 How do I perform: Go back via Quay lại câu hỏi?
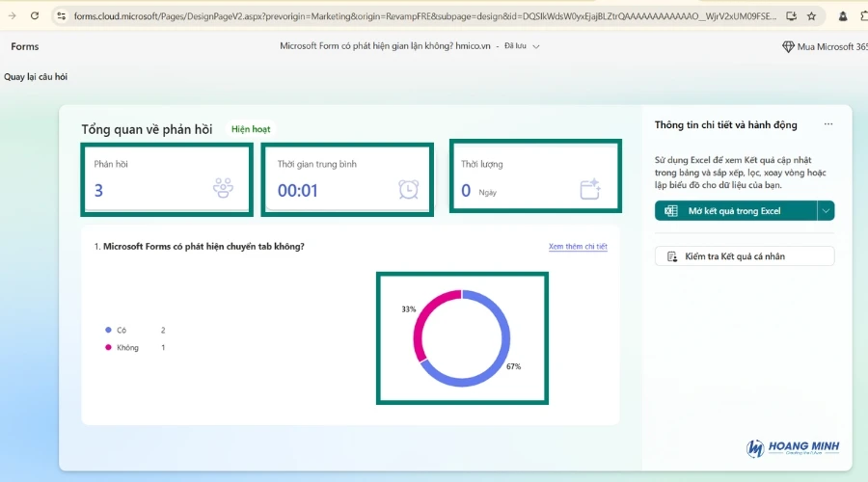[36, 76]
